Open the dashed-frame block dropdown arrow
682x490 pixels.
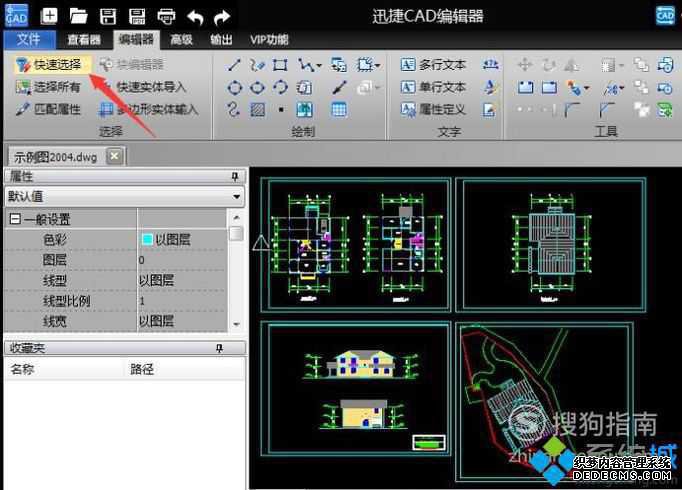(x=377, y=66)
